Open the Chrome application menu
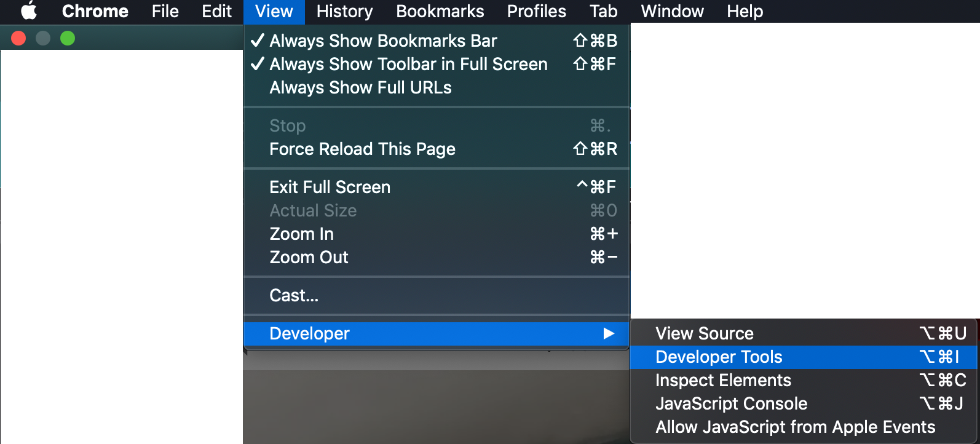 tap(95, 11)
